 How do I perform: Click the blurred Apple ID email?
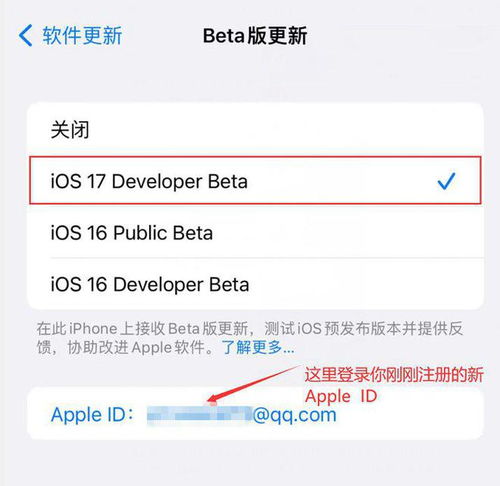pyautogui.click(x=199, y=416)
